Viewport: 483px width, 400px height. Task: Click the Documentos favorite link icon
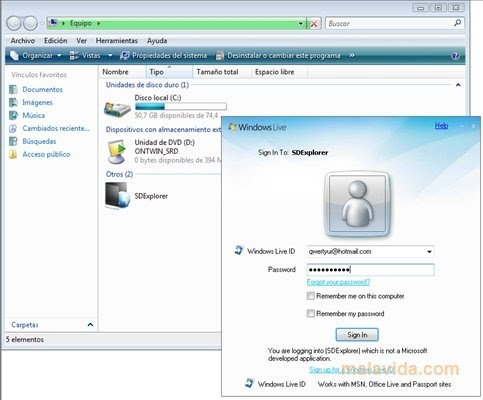(13, 89)
